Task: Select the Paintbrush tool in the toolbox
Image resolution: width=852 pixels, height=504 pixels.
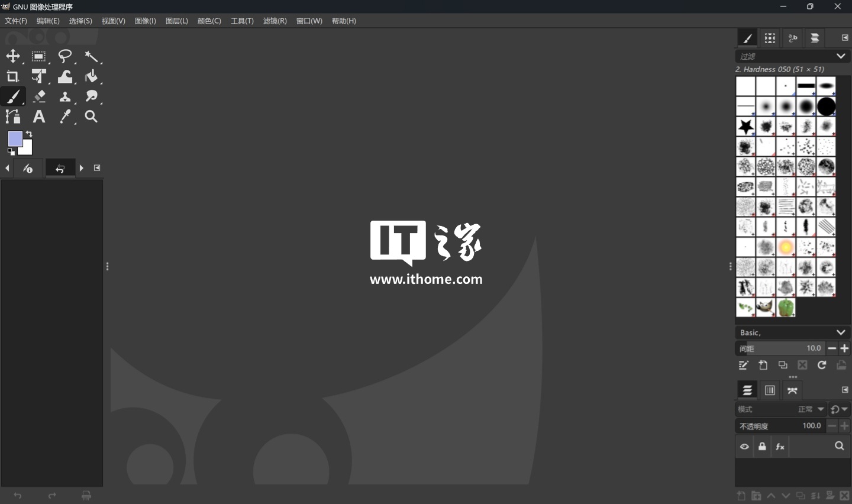Action: pos(13,96)
